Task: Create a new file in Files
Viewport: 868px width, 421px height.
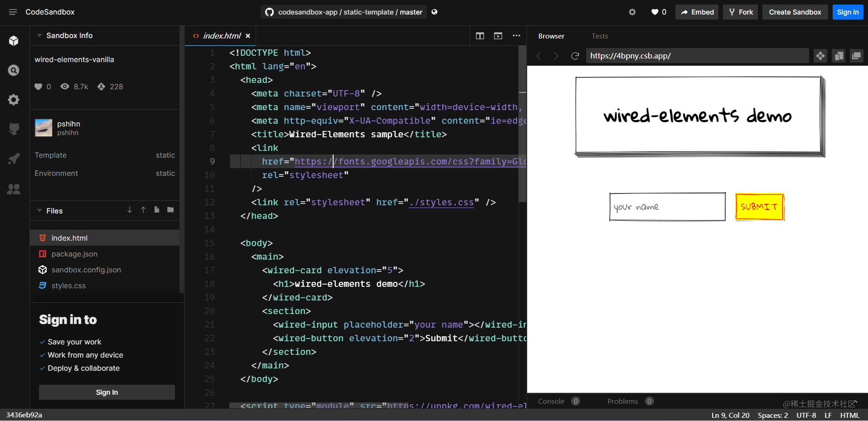Action: click(x=157, y=210)
